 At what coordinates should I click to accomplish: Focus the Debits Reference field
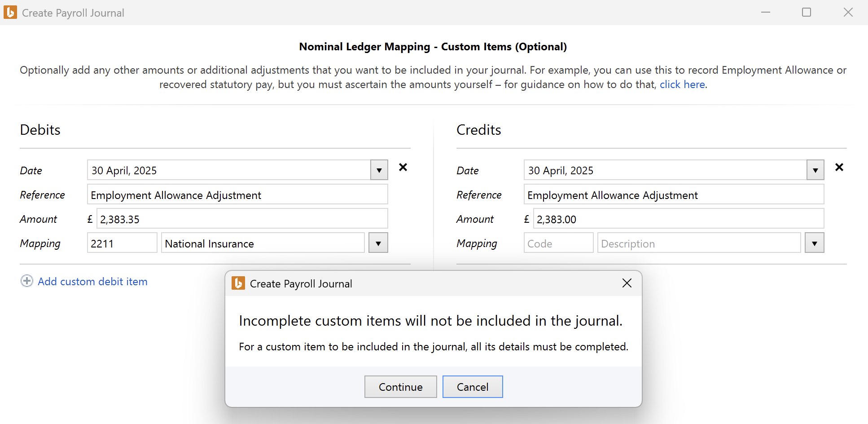(237, 194)
